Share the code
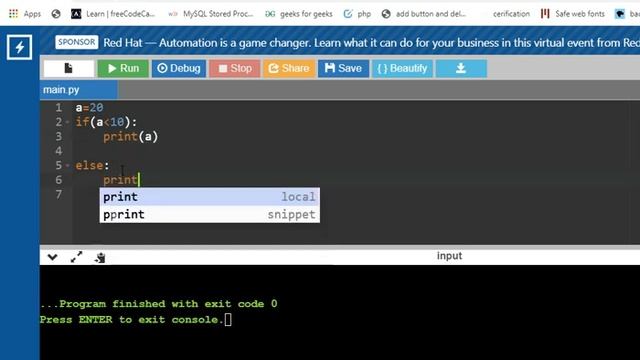Viewport: 640px width, 360px height. 289,68
